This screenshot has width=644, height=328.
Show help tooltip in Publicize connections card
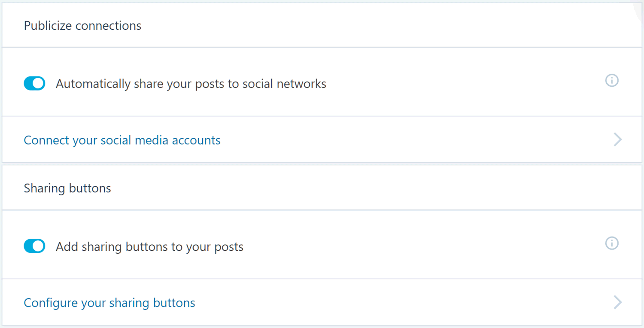[x=612, y=80]
